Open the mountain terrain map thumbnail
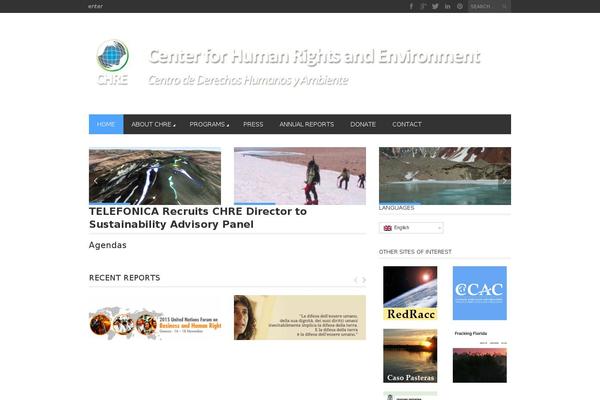 [155, 176]
